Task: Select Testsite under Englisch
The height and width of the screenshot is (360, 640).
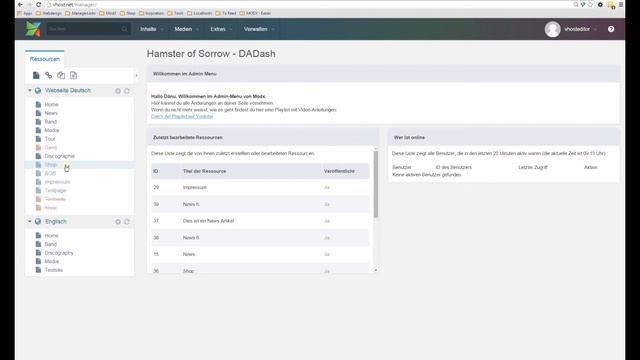Action: (53, 270)
